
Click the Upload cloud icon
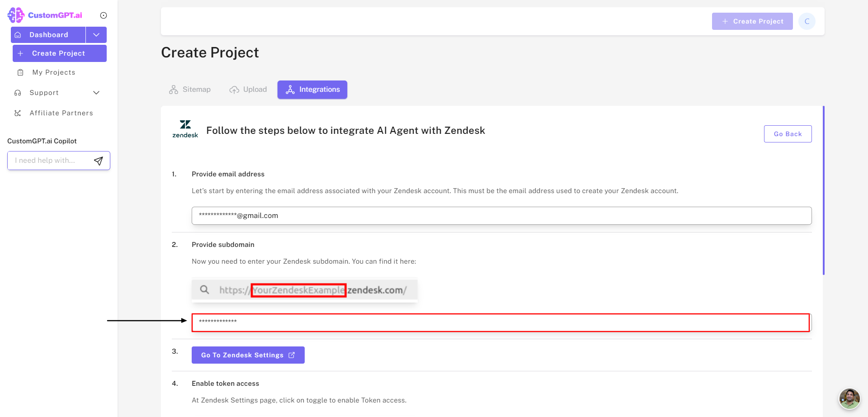tap(234, 90)
